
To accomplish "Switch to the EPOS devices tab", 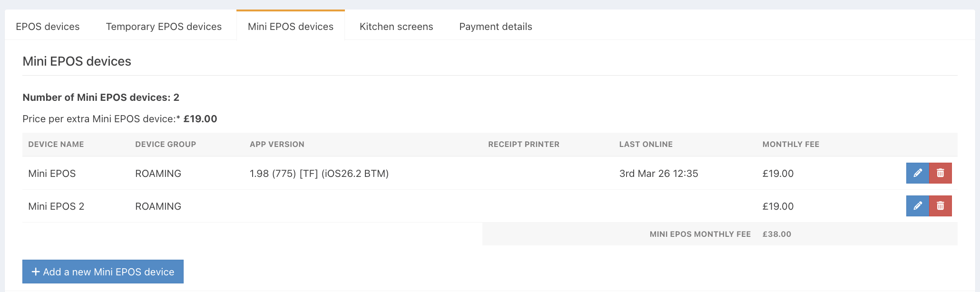I will point(48,27).
